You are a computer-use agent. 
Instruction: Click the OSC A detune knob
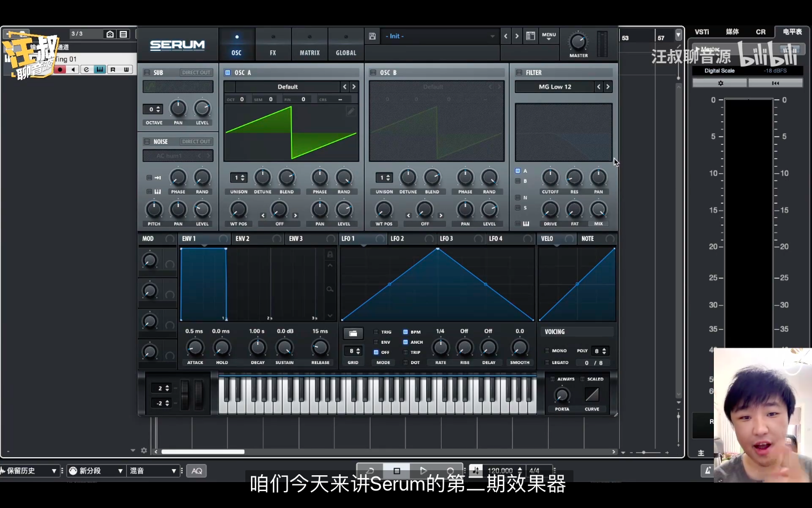(263, 177)
